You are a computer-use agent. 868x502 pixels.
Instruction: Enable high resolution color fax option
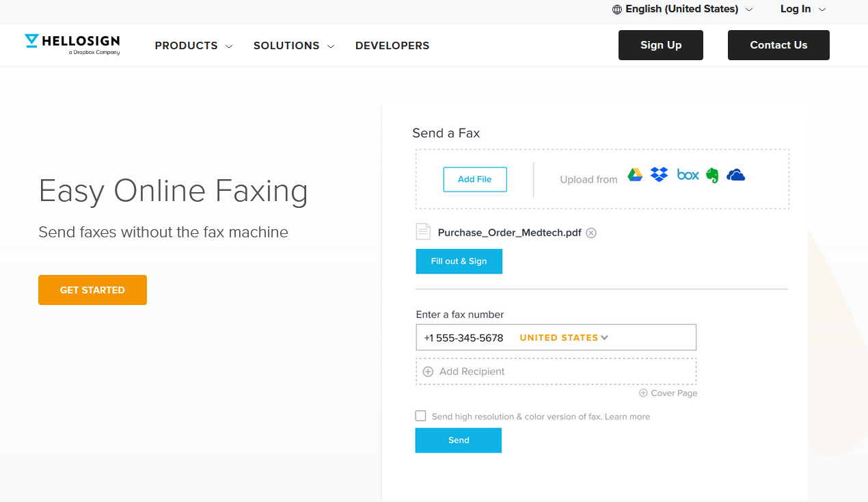click(420, 415)
